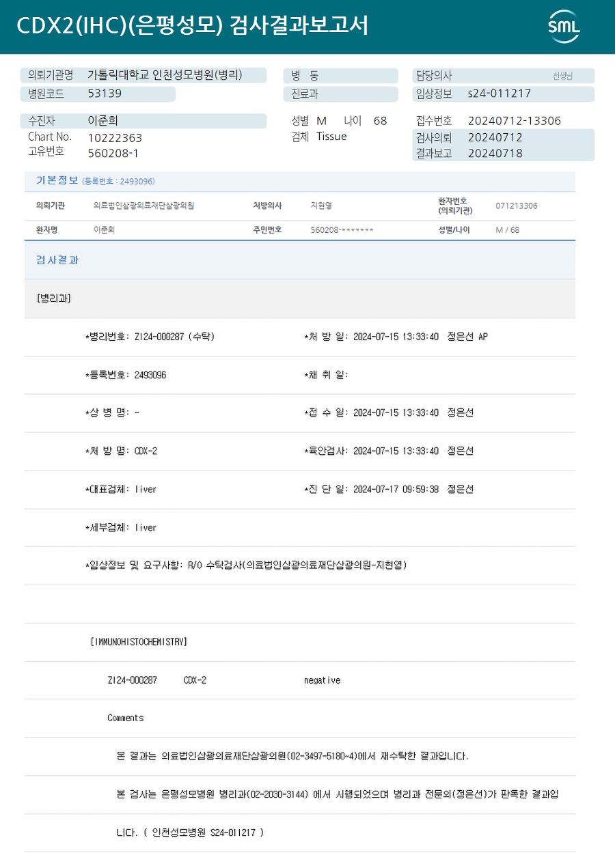Viewport: 615px width, 868px height.
Task: Select masked resident number 560208-*******
Action: click(x=342, y=230)
